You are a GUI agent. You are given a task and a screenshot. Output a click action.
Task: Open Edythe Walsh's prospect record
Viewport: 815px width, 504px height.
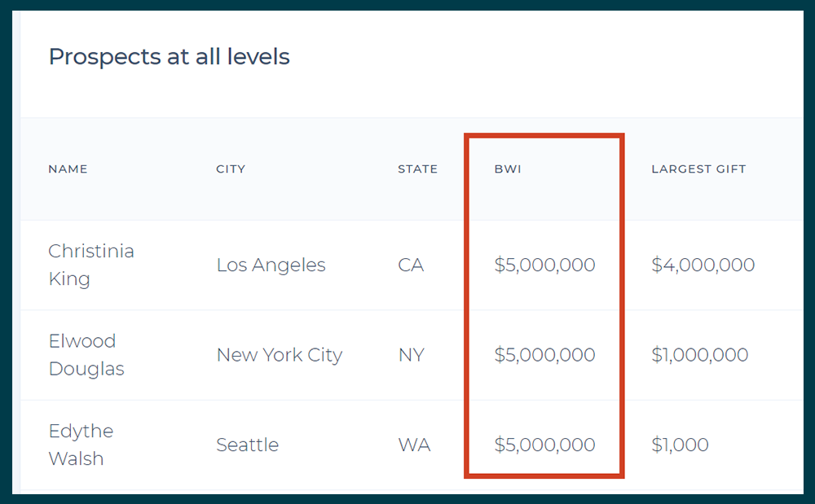81,445
